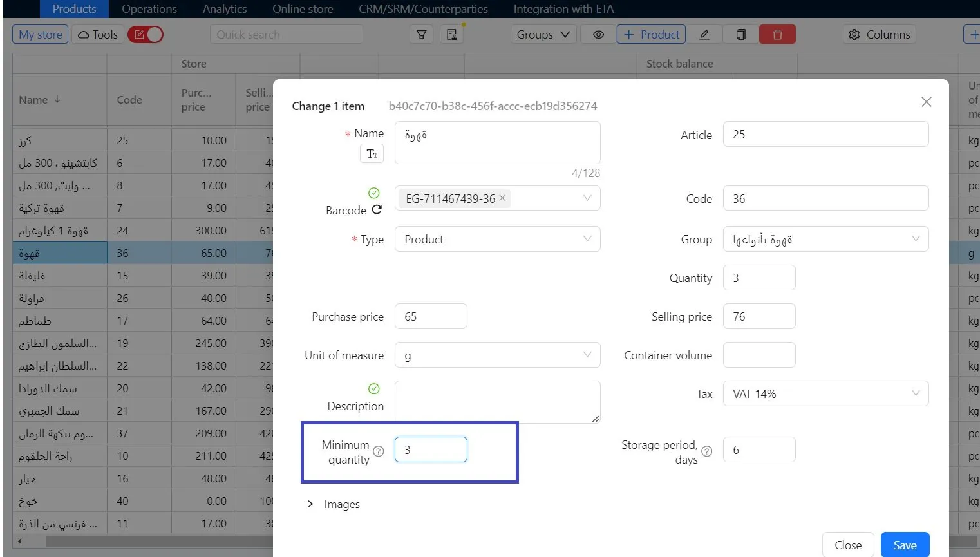Open the Tax VAT 14% dropdown
980x557 pixels.
click(826, 393)
